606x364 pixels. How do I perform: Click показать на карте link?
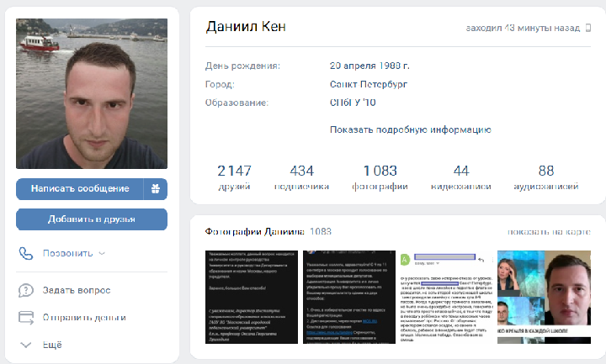coord(549,232)
